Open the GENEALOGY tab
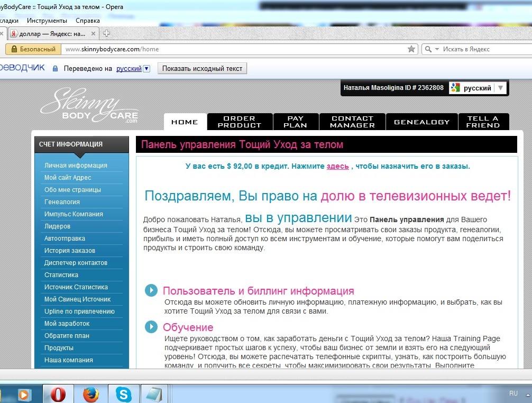The height and width of the screenshot is (403, 532). (x=421, y=122)
